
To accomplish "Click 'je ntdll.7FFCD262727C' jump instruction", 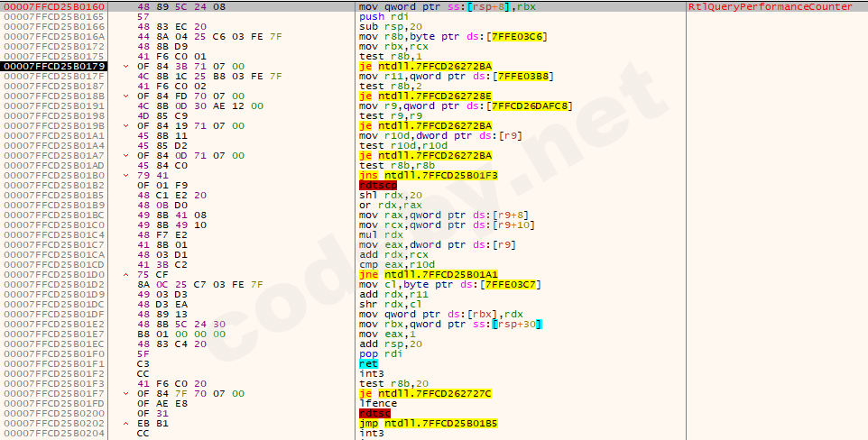I will pos(425,395).
